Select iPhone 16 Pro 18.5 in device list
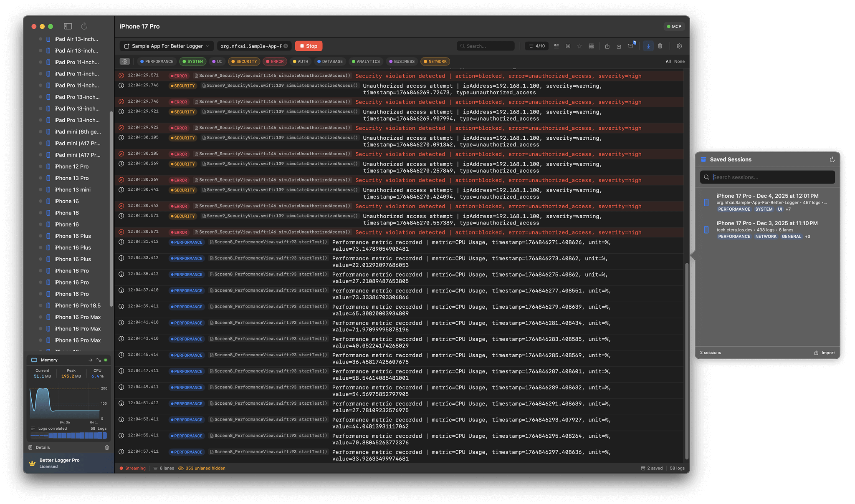This screenshot has width=855, height=504. click(77, 305)
